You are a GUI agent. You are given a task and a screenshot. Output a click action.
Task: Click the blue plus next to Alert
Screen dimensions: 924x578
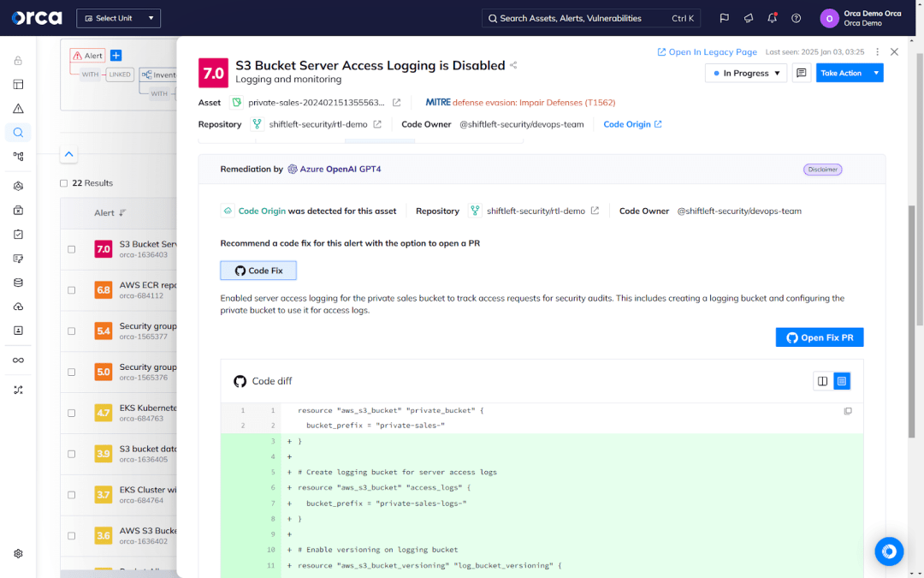[x=116, y=56]
